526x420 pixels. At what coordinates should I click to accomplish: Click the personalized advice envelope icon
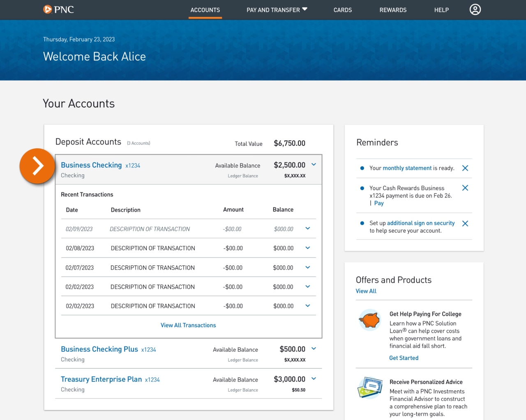tap(369, 388)
